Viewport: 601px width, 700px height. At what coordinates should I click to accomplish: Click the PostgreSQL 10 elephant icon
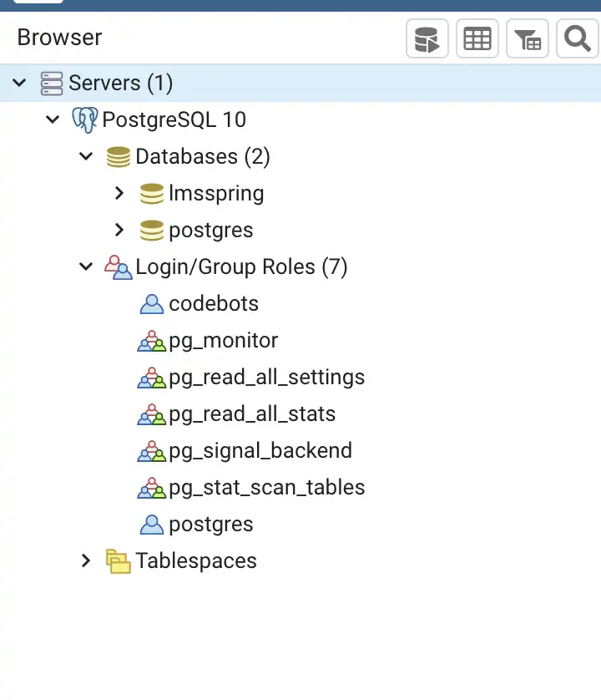(x=84, y=119)
